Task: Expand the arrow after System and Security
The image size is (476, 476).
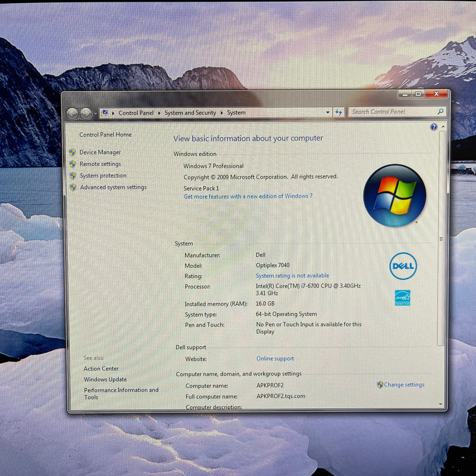Action: point(222,112)
